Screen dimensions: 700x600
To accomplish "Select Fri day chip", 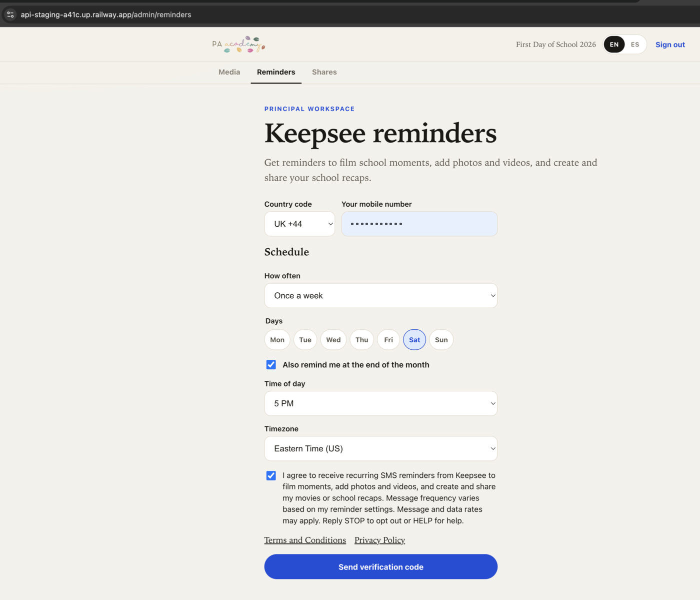I will [x=388, y=340].
